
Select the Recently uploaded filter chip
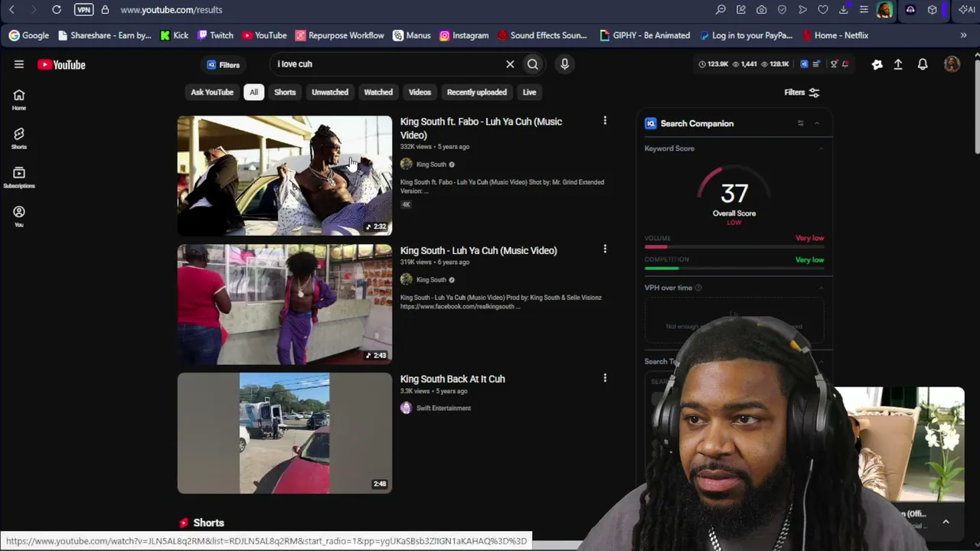coord(477,92)
